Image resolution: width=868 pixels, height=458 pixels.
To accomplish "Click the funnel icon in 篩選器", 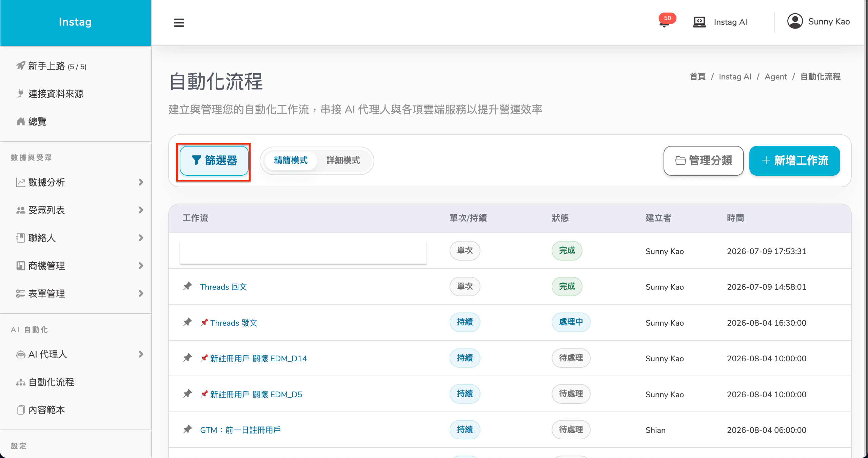I will (197, 160).
